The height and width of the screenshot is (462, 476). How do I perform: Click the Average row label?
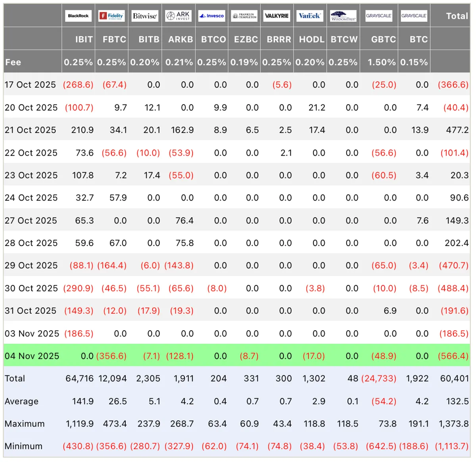pyautogui.click(x=21, y=401)
